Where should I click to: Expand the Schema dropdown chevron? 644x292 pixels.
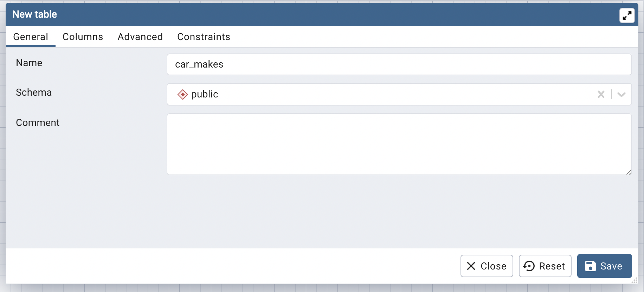pyautogui.click(x=621, y=94)
